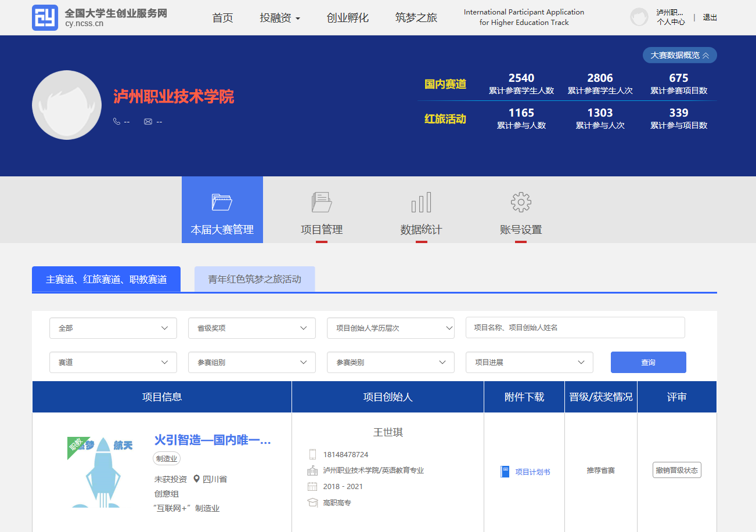This screenshot has width=756, height=532.
Task: Open the 数据统计 bar chart icon
Action: coord(421,202)
